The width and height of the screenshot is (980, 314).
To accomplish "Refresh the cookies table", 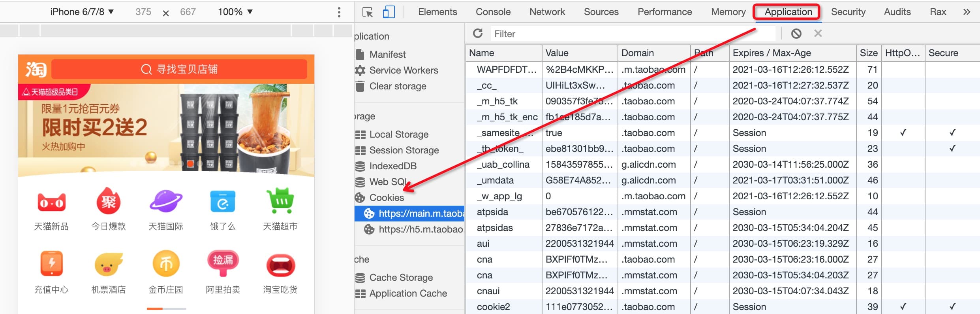I will click(x=478, y=34).
